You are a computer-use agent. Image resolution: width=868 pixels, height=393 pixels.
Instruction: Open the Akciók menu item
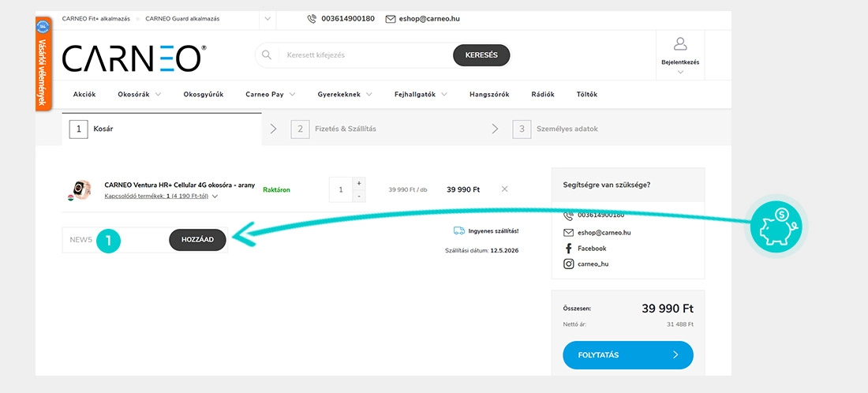pos(84,94)
